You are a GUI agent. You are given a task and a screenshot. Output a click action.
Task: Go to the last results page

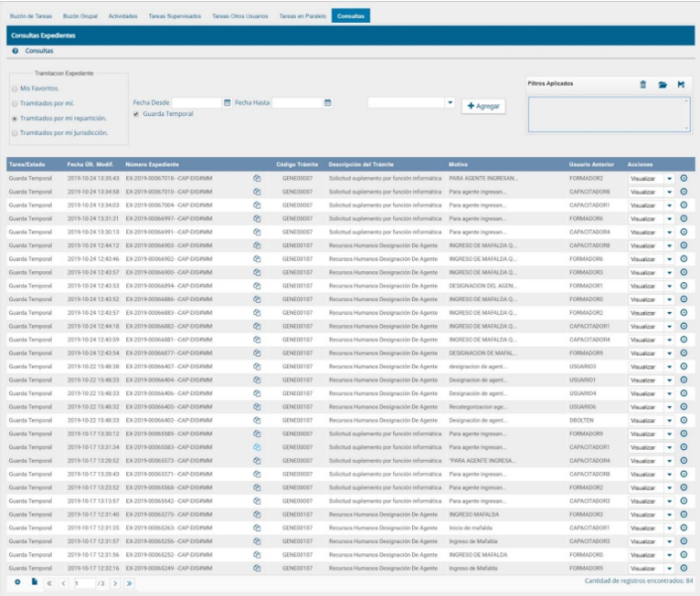129,583
